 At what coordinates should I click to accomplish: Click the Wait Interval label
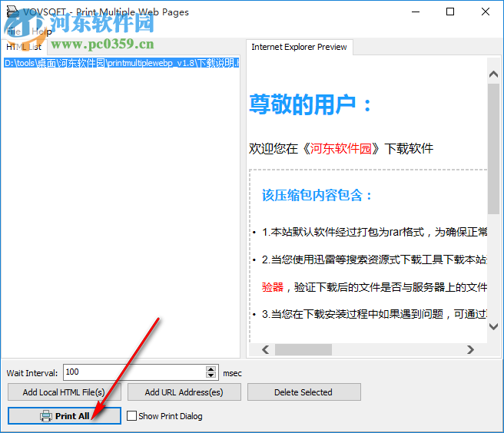(x=32, y=373)
